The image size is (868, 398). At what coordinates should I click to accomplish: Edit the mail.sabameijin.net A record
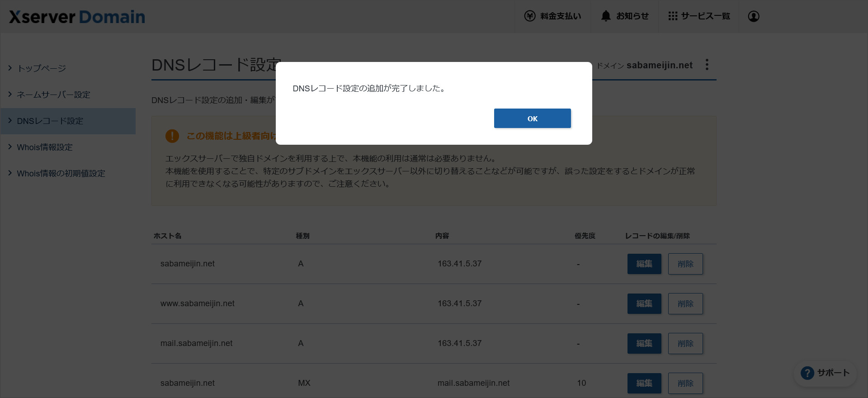(644, 343)
